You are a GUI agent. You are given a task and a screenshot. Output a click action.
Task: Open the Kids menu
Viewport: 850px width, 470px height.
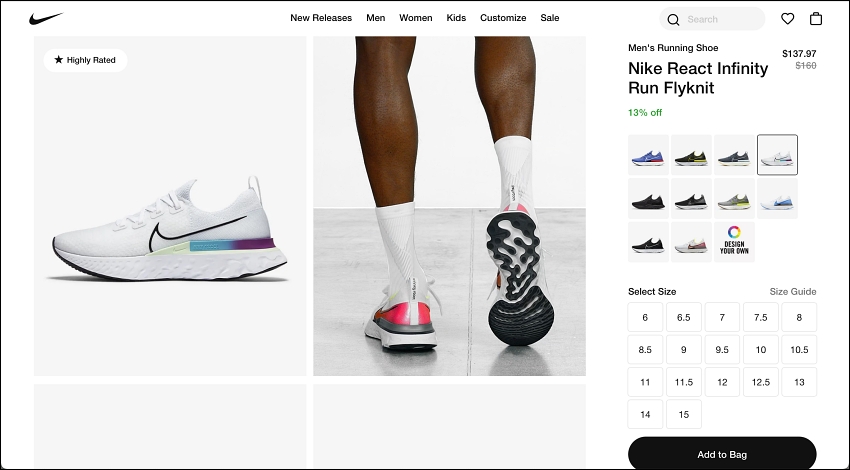point(456,18)
